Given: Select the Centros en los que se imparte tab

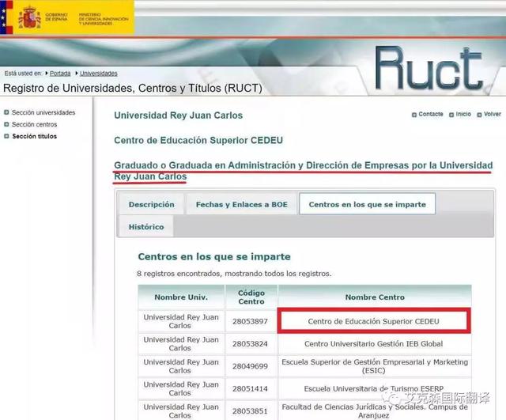Looking at the screenshot, I should click(367, 204).
